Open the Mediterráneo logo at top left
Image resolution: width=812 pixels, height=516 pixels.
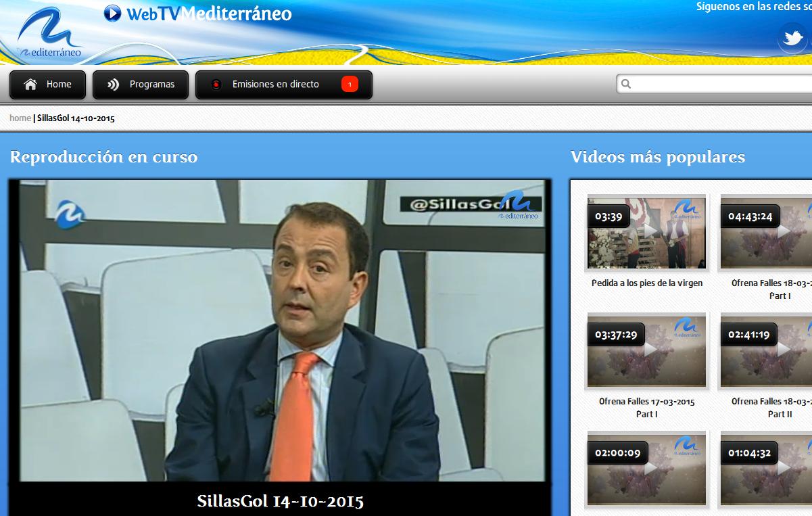[50, 32]
